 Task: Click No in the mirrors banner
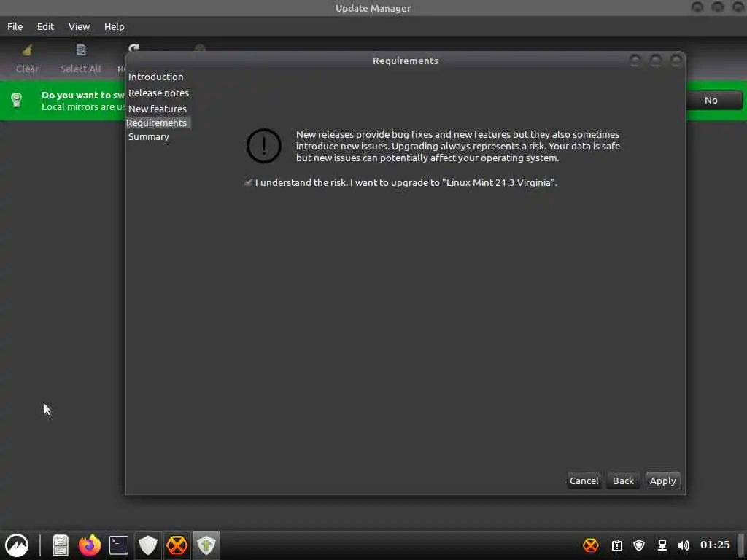711,101
